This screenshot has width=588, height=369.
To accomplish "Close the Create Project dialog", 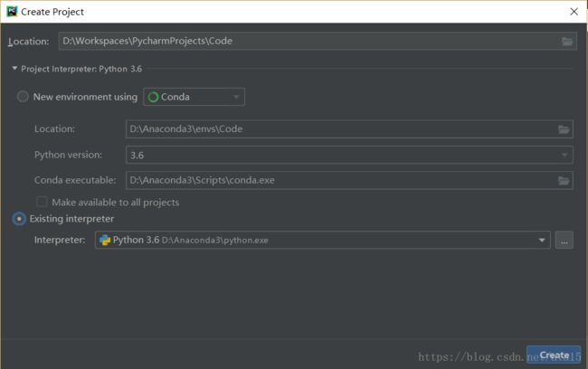I will pyautogui.click(x=574, y=12).
